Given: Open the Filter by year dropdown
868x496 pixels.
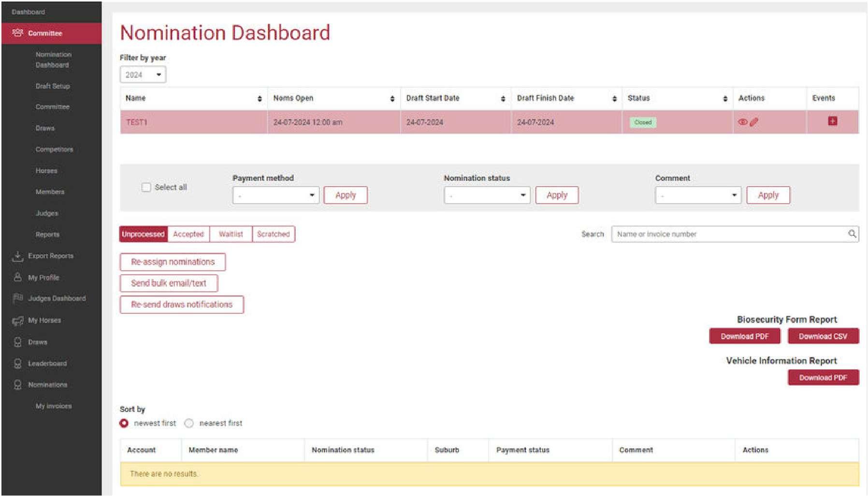Looking at the screenshot, I should [x=143, y=75].
